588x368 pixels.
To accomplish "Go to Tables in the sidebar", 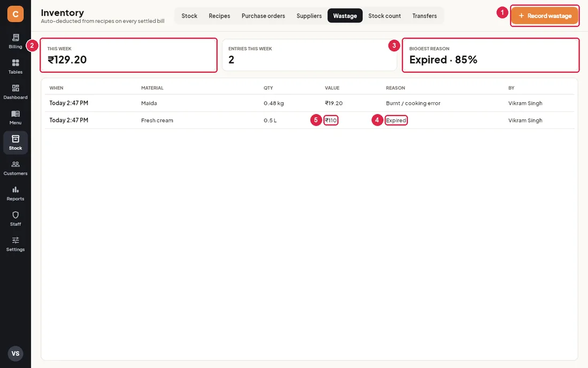I will (x=16, y=67).
